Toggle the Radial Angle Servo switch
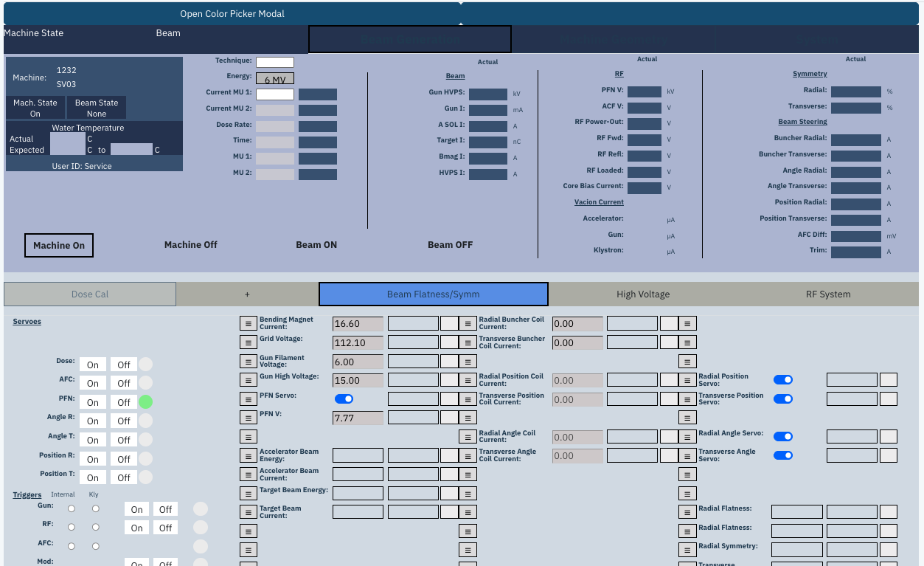This screenshot has width=924, height=566. (783, 436)
